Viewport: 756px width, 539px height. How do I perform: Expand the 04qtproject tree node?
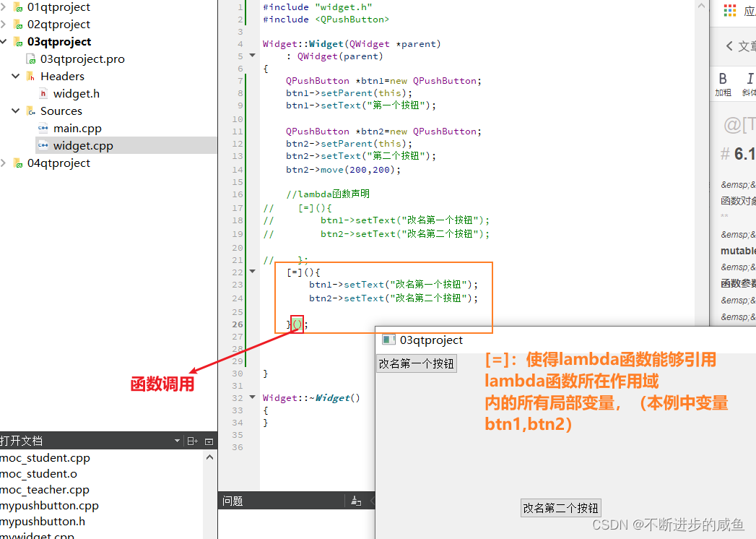tap(4, 163)
